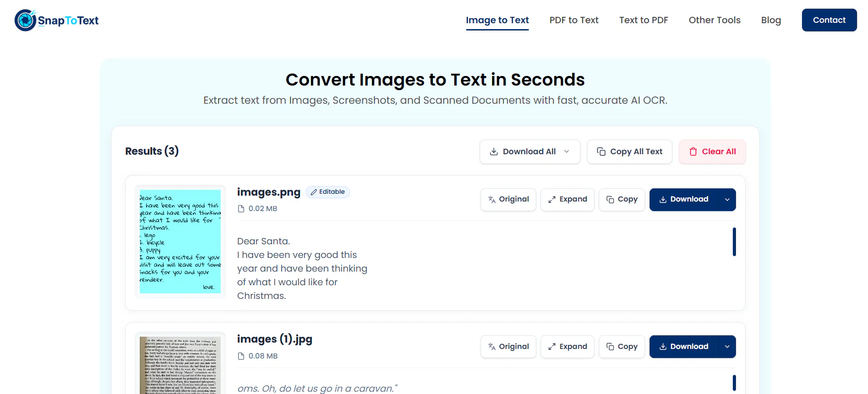Open download format arrow for images.png
This screenshot has width=868, height=394.
(727, 199)
